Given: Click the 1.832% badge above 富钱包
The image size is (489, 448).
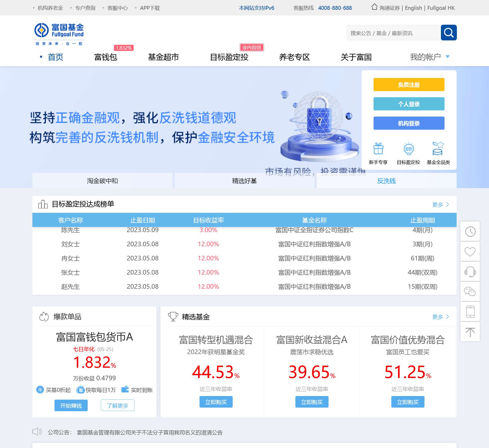Looking at the screenshot, I should coord(124,48).
